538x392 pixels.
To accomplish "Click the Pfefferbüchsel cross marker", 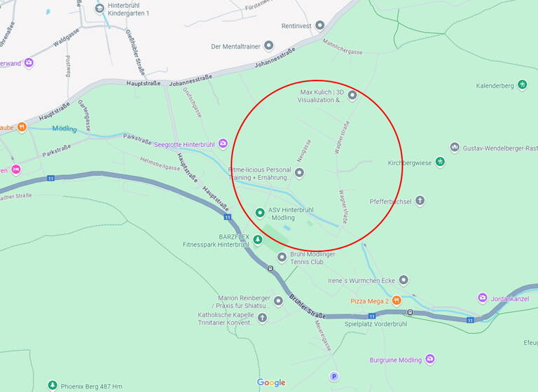I will coord(420,200).
